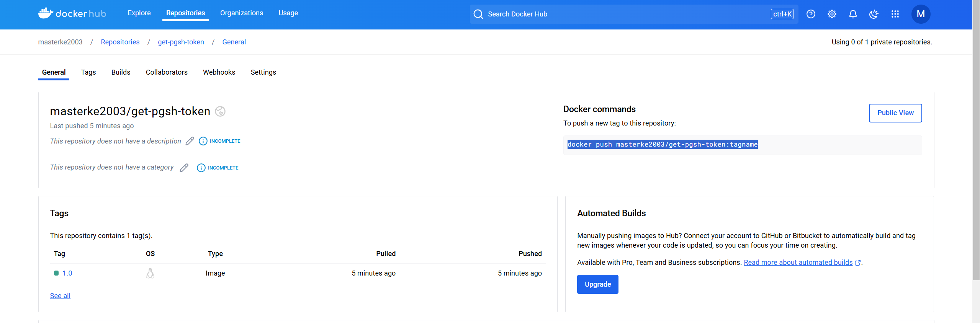Click the description INCOMPLETE label
This screenshot has width=980, height=323.
click(225, 141)
